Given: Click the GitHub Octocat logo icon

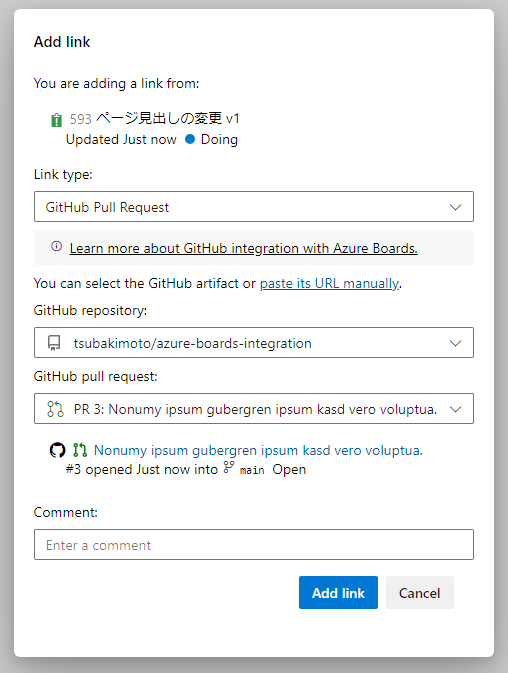Looking at the screenshot, I should point(57,450).
